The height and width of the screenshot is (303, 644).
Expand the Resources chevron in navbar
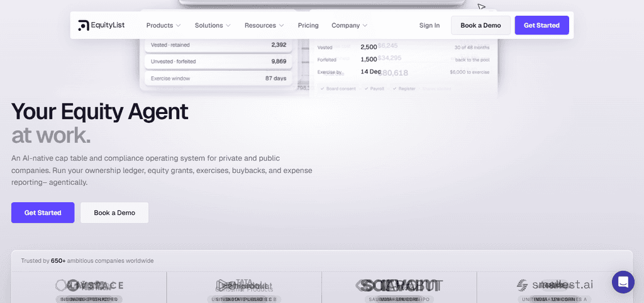click(x=281, y=25)
